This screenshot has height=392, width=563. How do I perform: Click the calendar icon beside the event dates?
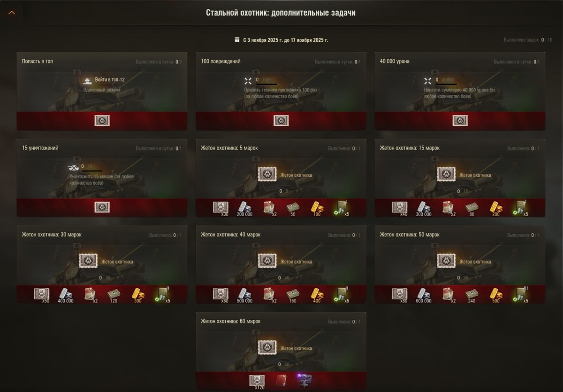[x=237, y=40]
